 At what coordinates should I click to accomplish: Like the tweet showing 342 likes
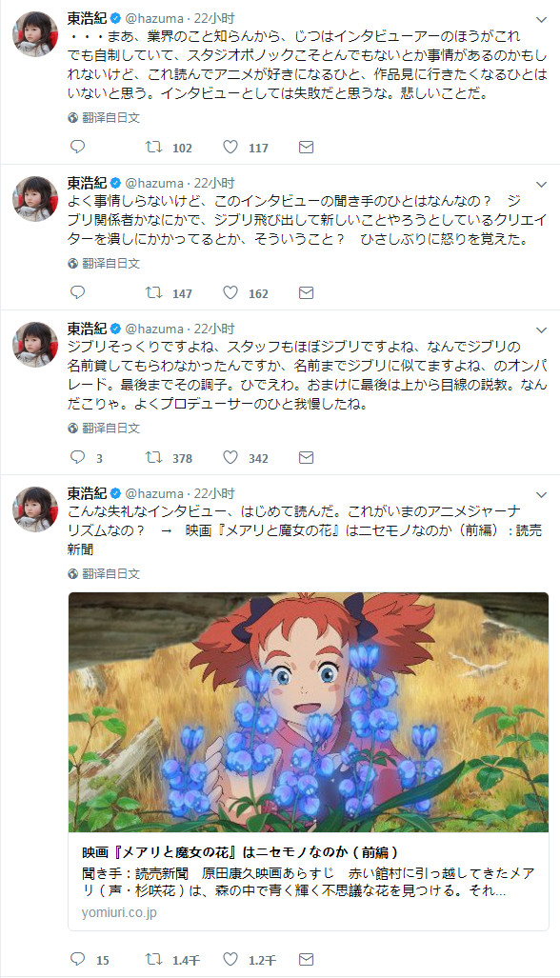(230, 457)
